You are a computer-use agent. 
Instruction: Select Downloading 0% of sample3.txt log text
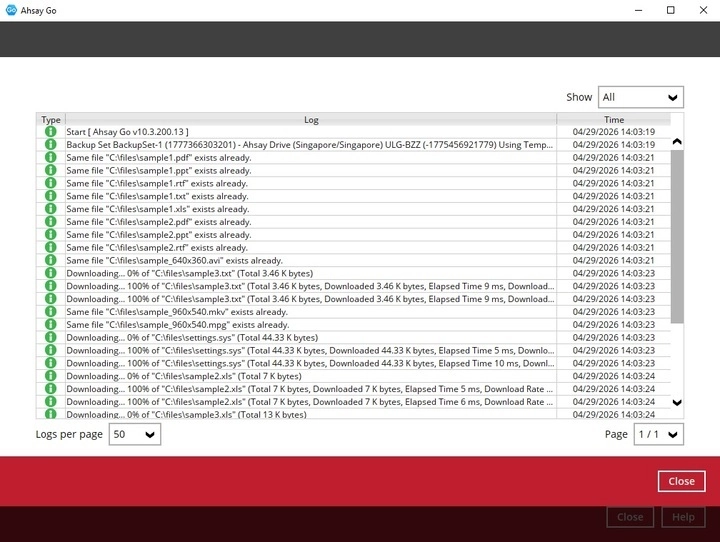point(190,273)
